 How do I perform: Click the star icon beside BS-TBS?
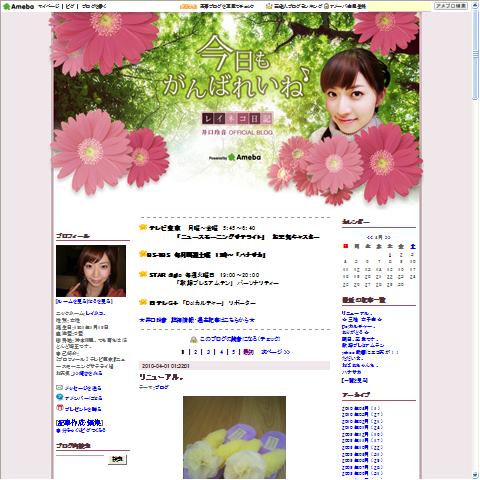click(x=143, y=254)
